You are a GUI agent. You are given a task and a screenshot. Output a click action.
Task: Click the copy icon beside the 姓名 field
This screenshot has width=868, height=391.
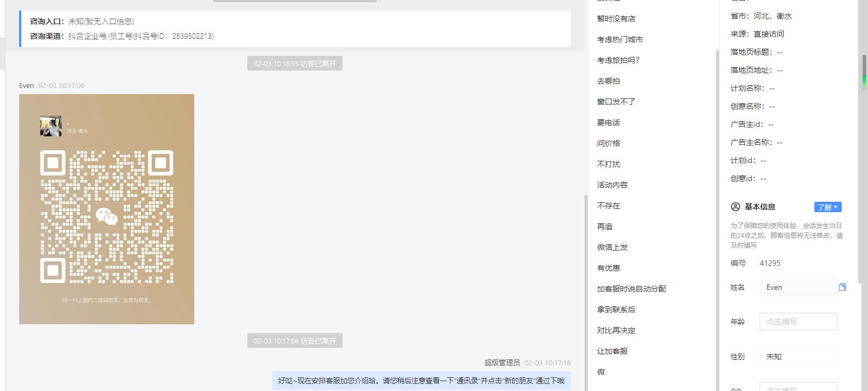(x=842, y=287)
